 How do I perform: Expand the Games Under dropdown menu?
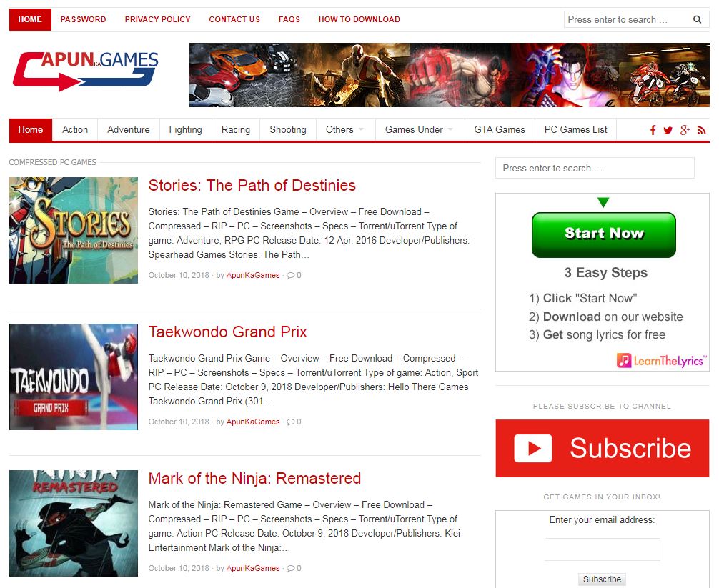[419, 129]
